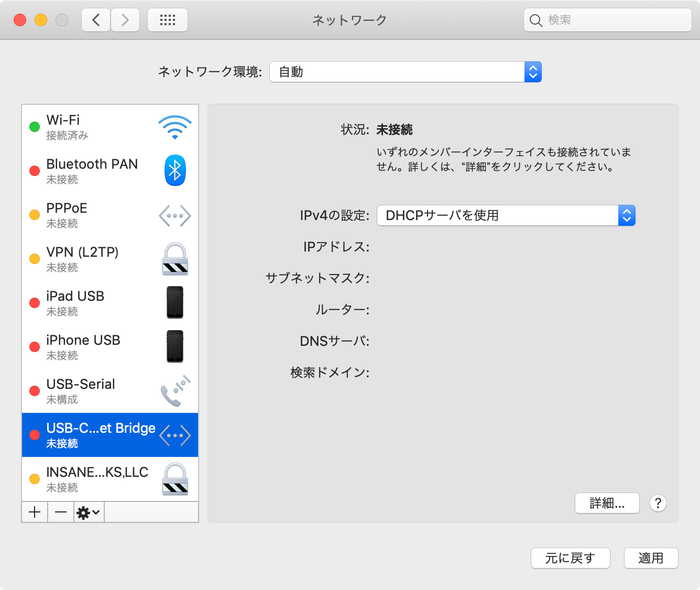Add a new network service with plus

click(35, 512)
